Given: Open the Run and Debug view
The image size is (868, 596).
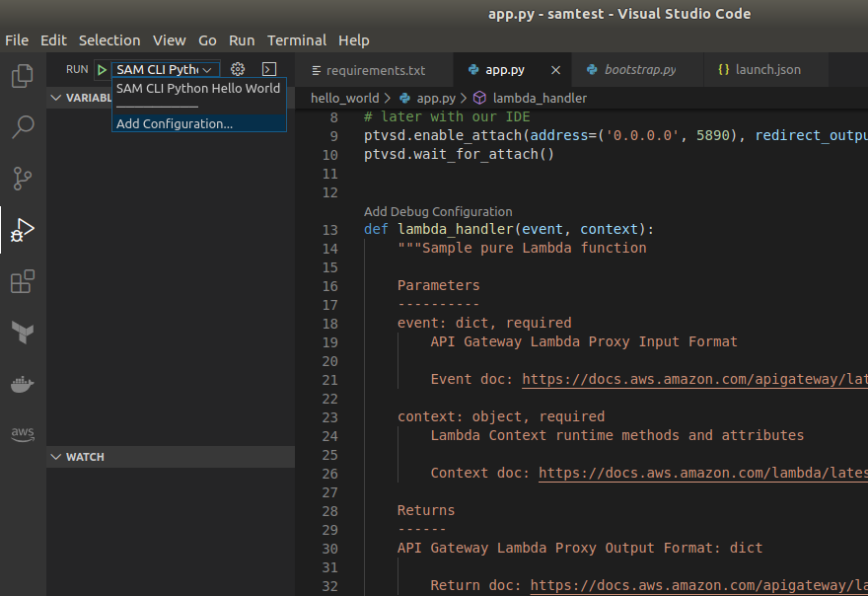Looking at the screenshot, I should click(23, 230).
